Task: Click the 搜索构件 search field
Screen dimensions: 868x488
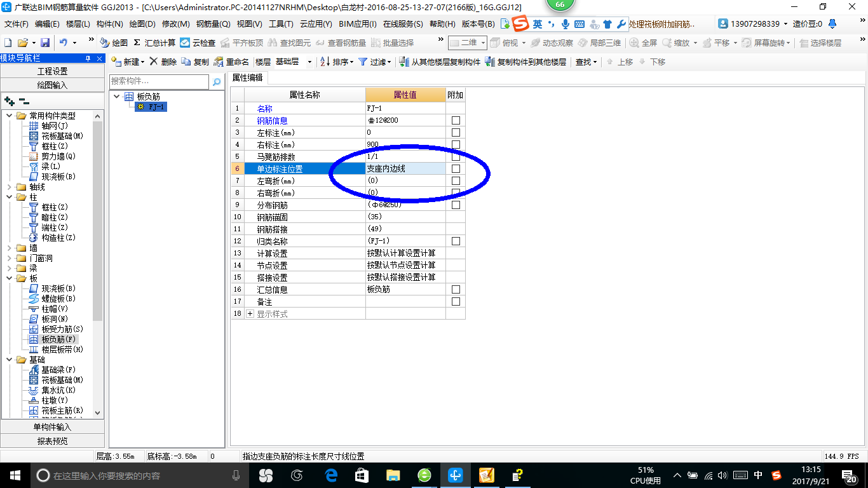Action: (159, 81)
